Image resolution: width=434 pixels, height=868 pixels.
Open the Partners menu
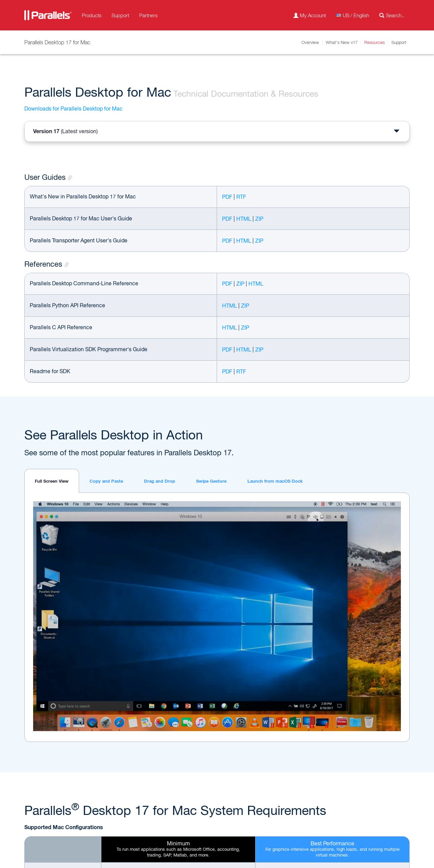(x=148, y=16)
